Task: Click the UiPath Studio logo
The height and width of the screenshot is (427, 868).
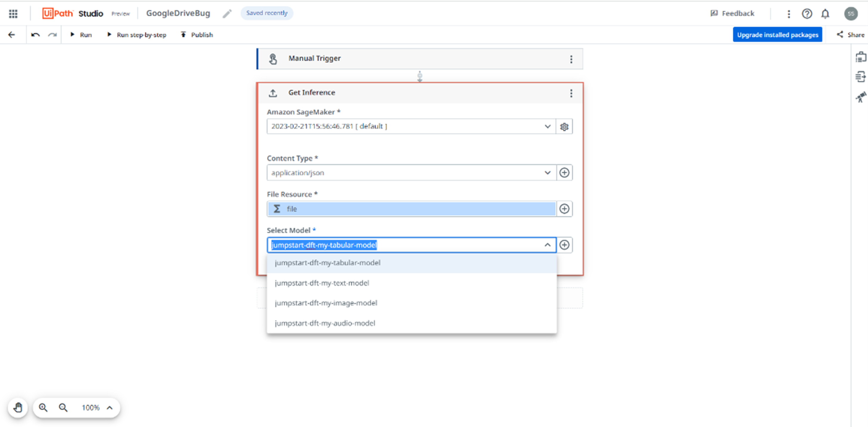Action: pyautogui.click(x=72, y=13)
